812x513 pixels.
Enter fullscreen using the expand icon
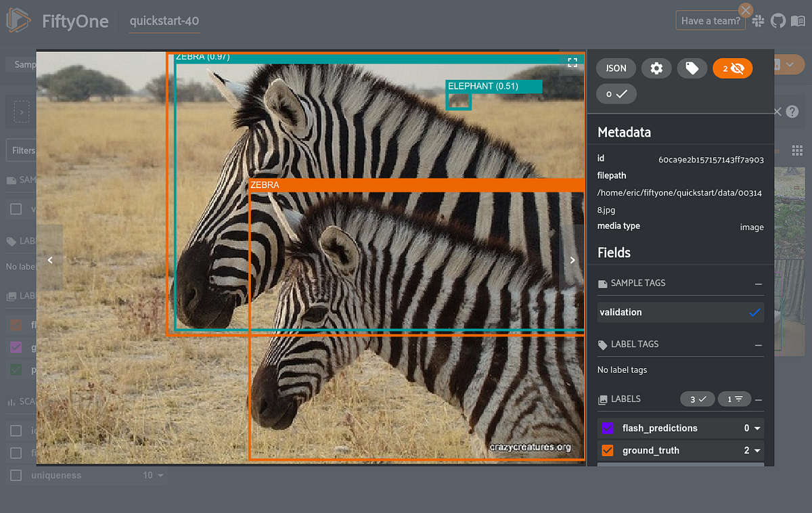572,62
